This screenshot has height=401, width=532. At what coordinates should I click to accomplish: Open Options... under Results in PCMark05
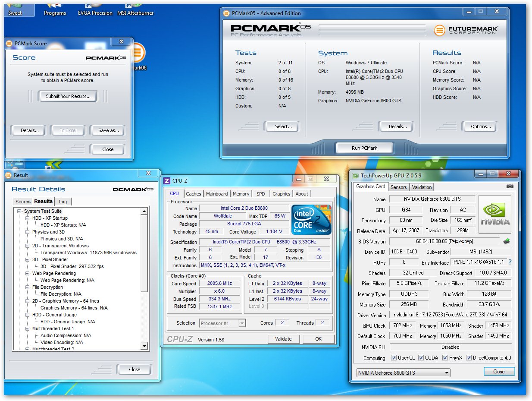(x=481, y=126)
